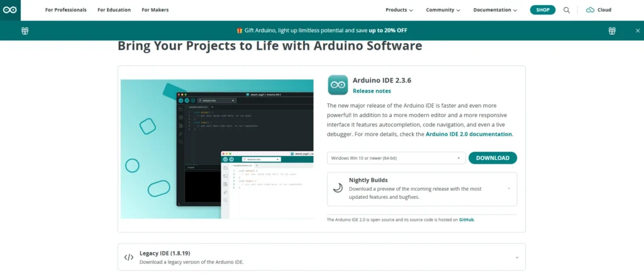Click the SHOP button
644x275 pixels.
(543, 10)
